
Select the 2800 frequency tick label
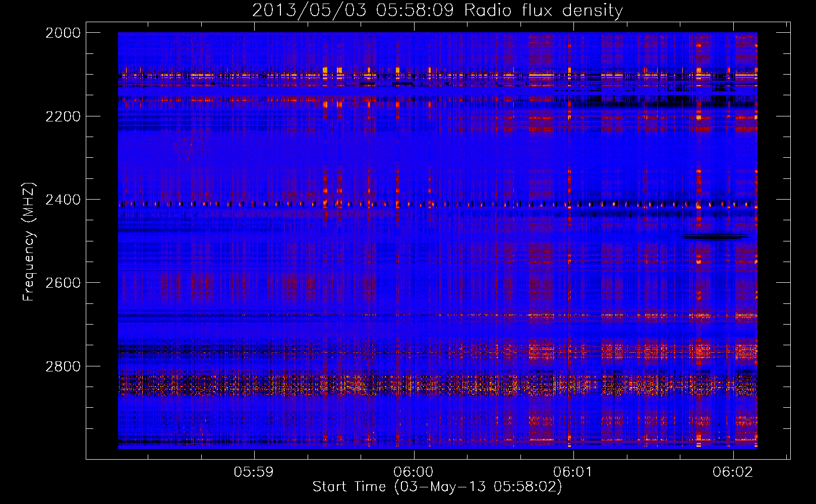(63, 366)
